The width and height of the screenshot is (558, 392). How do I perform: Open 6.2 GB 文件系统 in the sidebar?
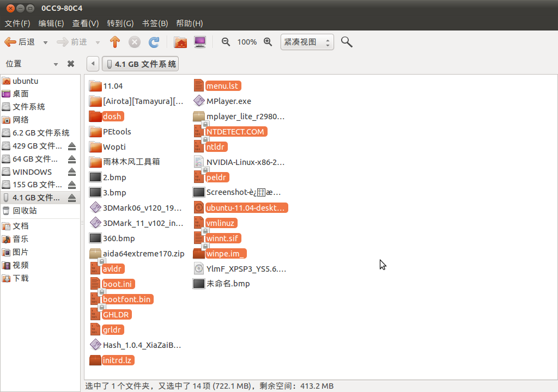pos(40,133)
